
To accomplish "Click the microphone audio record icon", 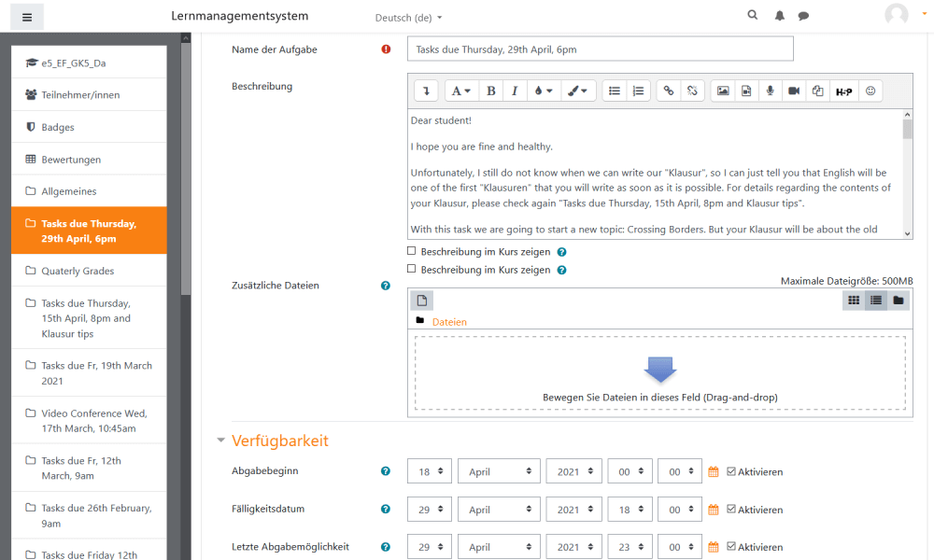I will [x=770, y=91].
